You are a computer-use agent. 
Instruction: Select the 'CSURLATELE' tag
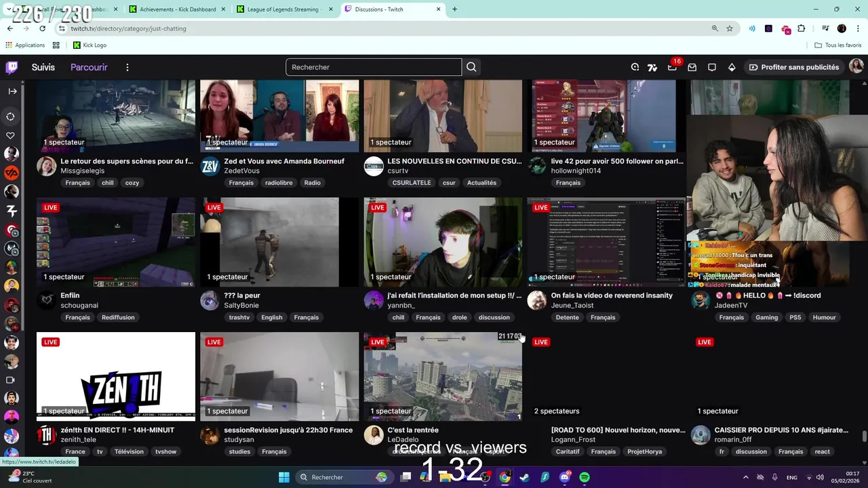(412, 183)
